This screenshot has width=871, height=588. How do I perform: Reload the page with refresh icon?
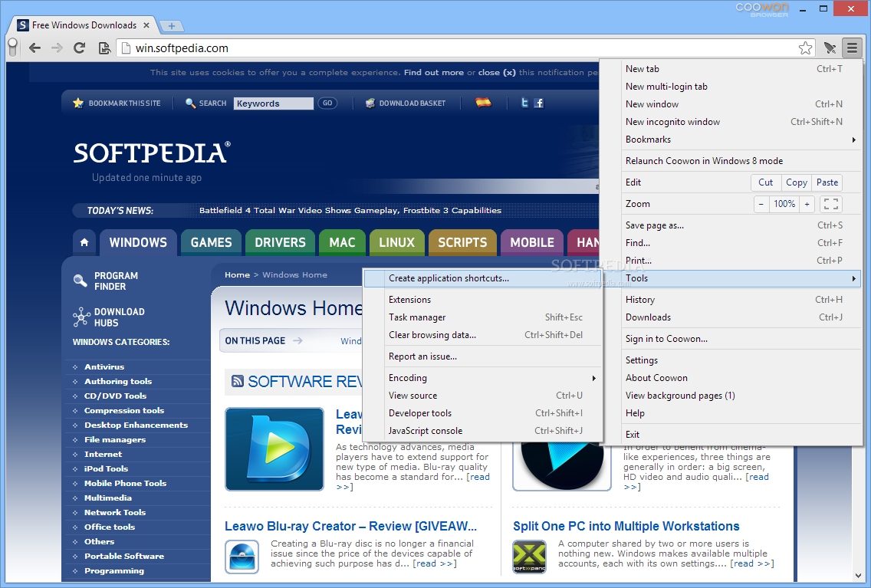click(x=80, y=48)
